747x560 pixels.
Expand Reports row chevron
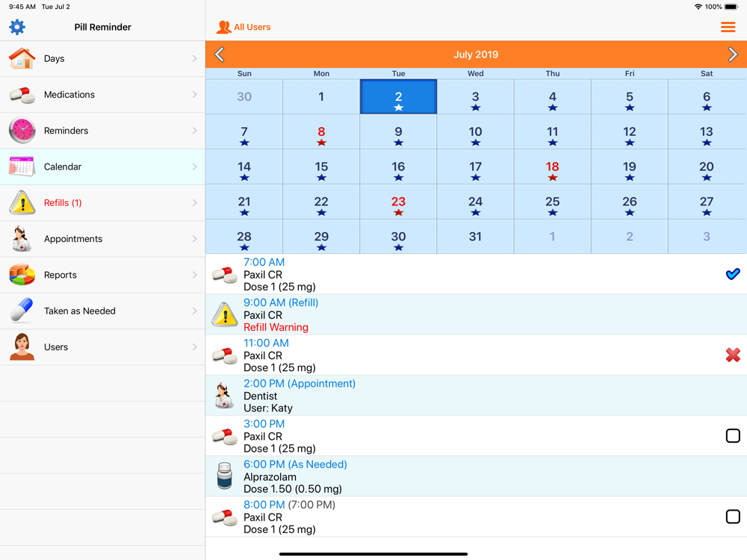point(194,275)
